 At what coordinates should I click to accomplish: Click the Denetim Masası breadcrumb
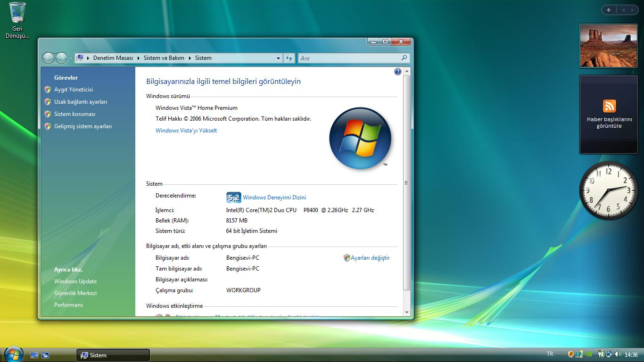(x=113, y=58)
